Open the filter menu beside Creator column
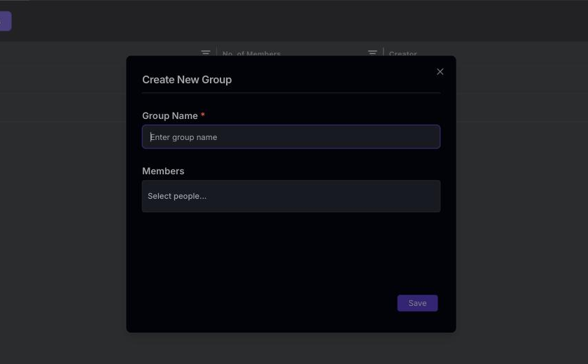This screenshot has width=588, height=364. pyautogui.click(x=372, y=53)
